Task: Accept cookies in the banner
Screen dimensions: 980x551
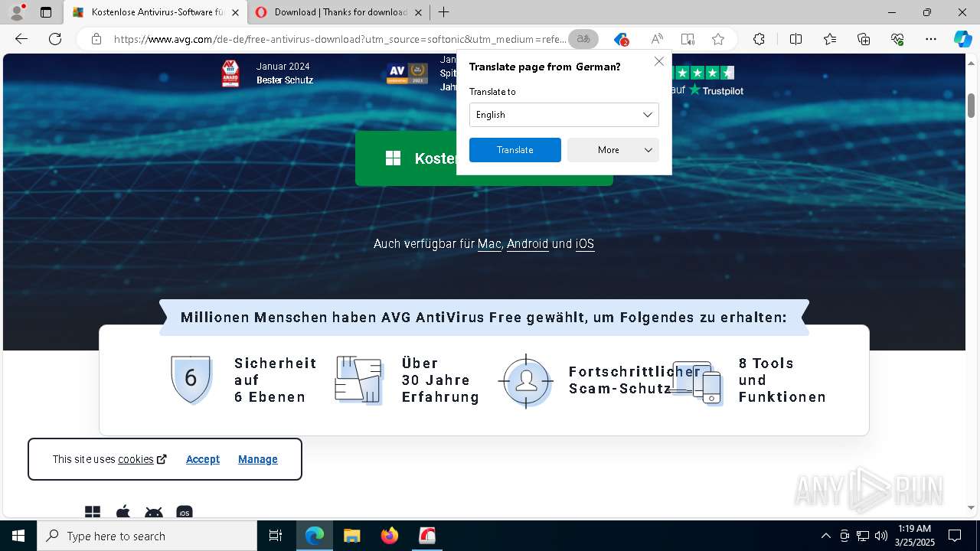Action: 203,459
